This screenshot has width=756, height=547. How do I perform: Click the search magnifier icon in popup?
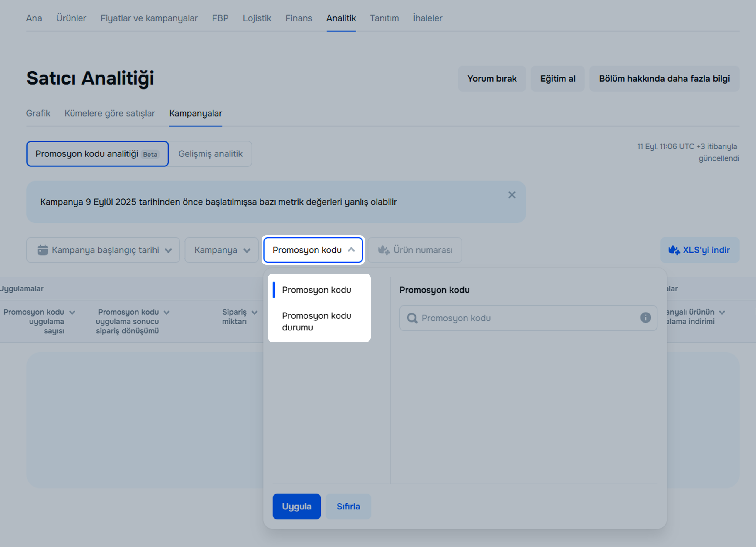click(412, 318)
